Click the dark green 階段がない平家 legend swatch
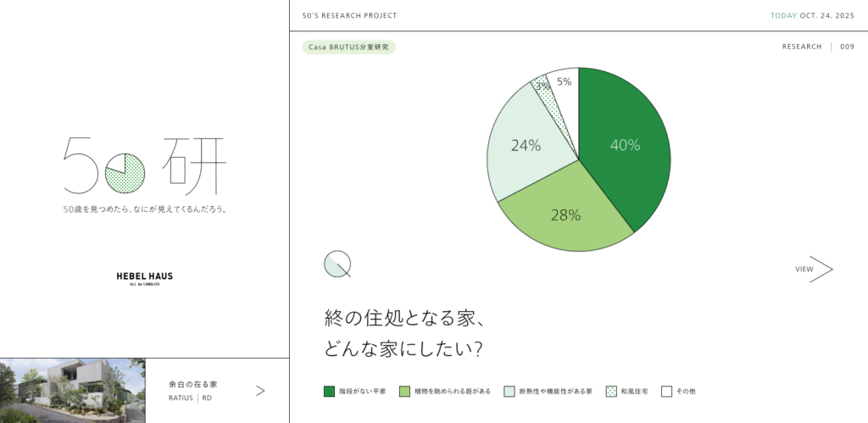Screen dimensions: 868x423 point(330,392)
